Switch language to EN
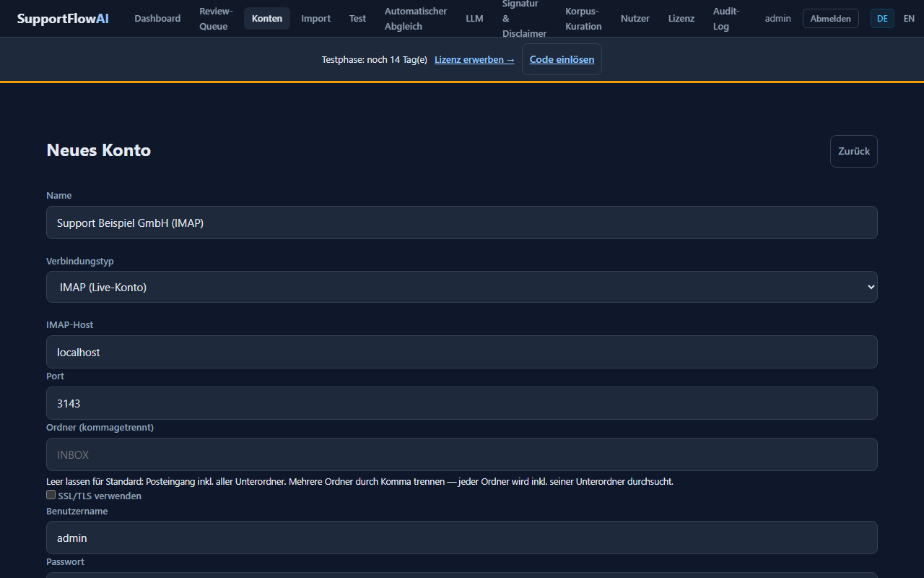The width and height of the screenshot is (924, 578). click(909, 19)
